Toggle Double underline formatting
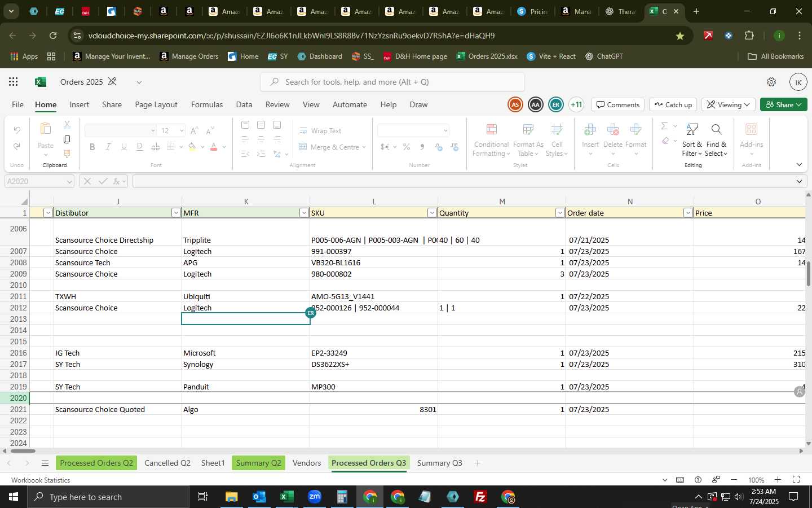812x508 pixels. [x=140, y=147]
